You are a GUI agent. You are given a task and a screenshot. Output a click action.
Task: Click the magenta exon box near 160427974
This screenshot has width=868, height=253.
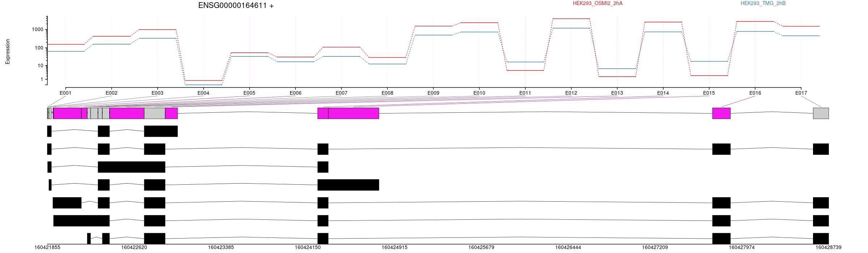coord(722,113)
